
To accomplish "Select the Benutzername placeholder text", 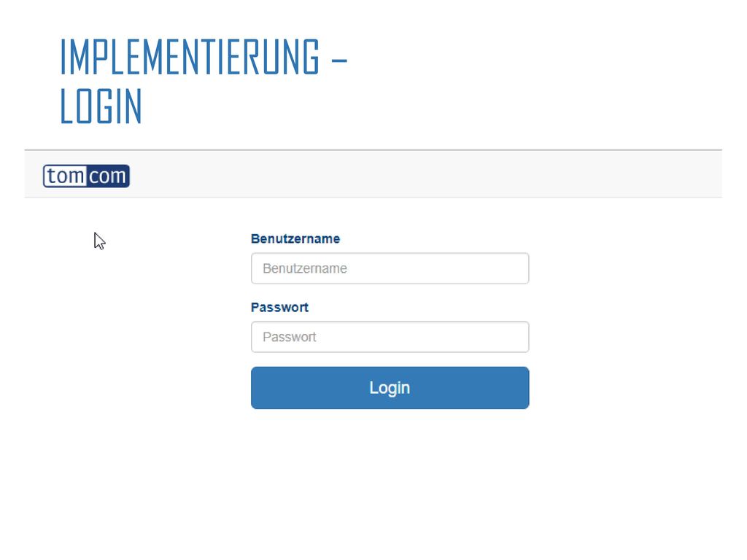I will coord(305,268).
